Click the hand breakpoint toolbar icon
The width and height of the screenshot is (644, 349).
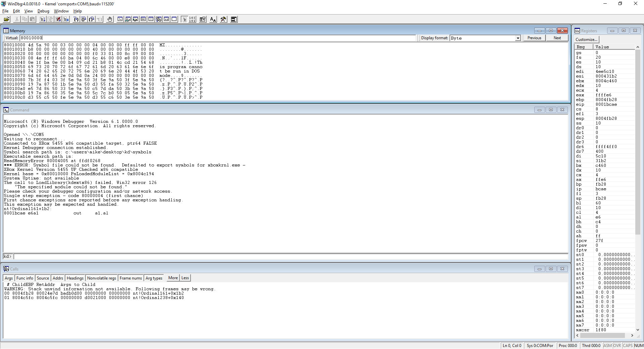[x=110, y=19]
